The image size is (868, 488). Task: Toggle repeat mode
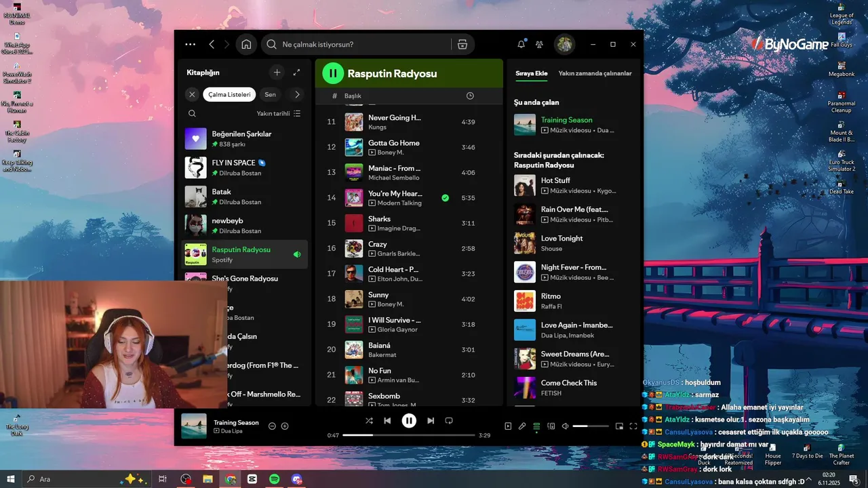pos(449,421)
